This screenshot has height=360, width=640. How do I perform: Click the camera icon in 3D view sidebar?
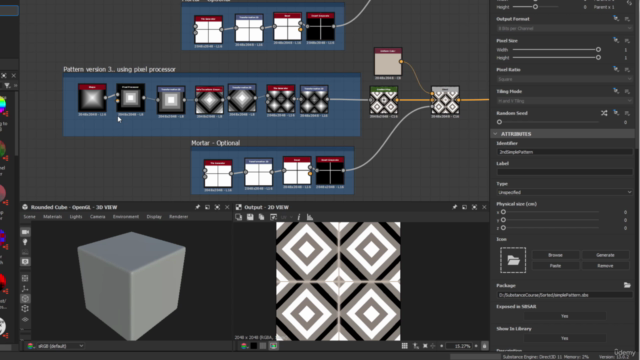pos(25,232)
